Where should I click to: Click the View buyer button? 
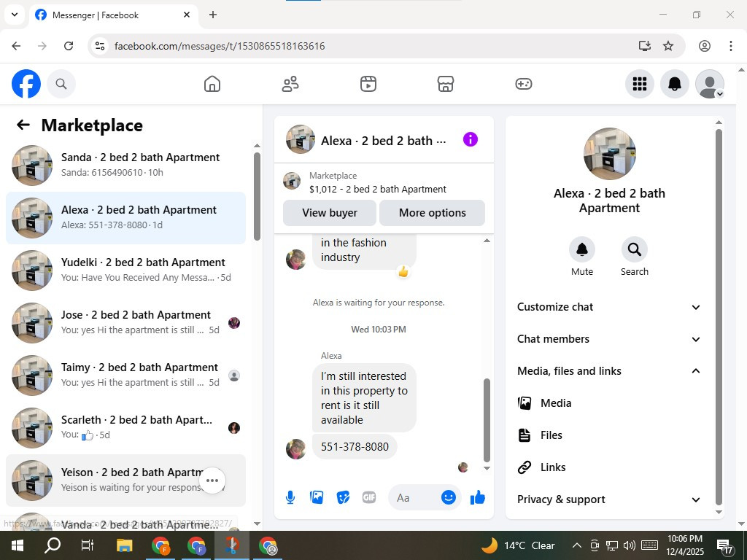coord(330,213)
